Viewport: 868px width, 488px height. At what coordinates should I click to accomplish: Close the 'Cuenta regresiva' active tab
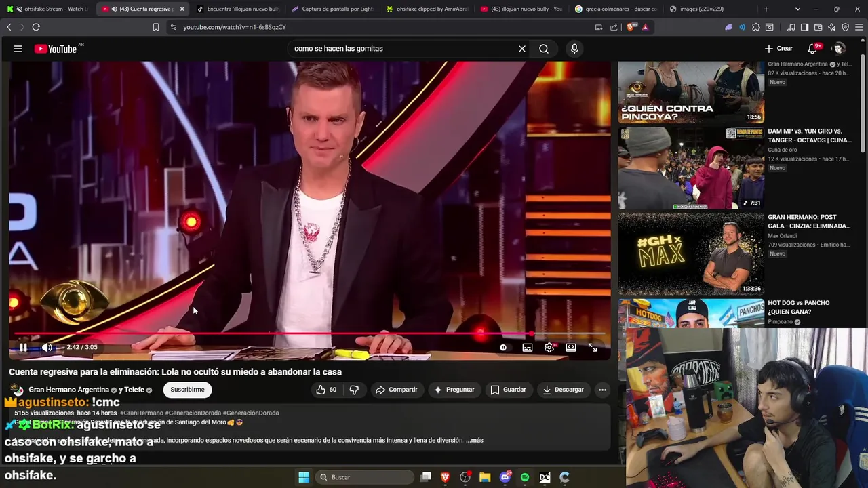[182, 9]
